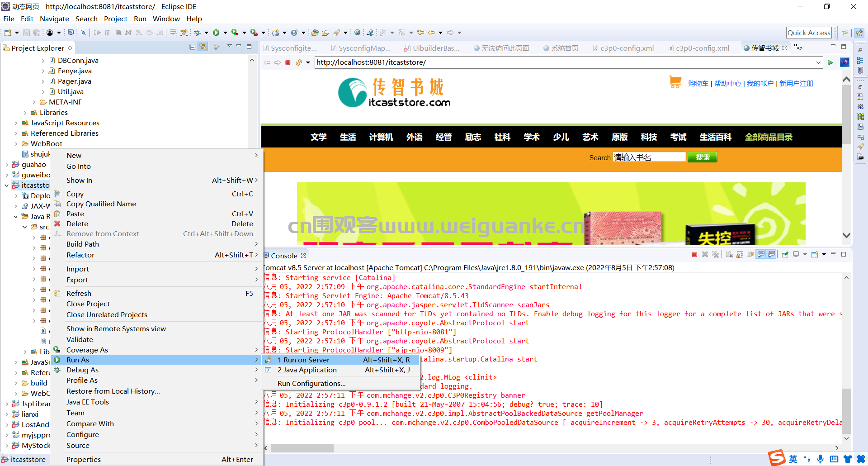This screenshot has width=868, height=466.
Task: Click the browser Refresh icon
Action: (x=299, y=62)
